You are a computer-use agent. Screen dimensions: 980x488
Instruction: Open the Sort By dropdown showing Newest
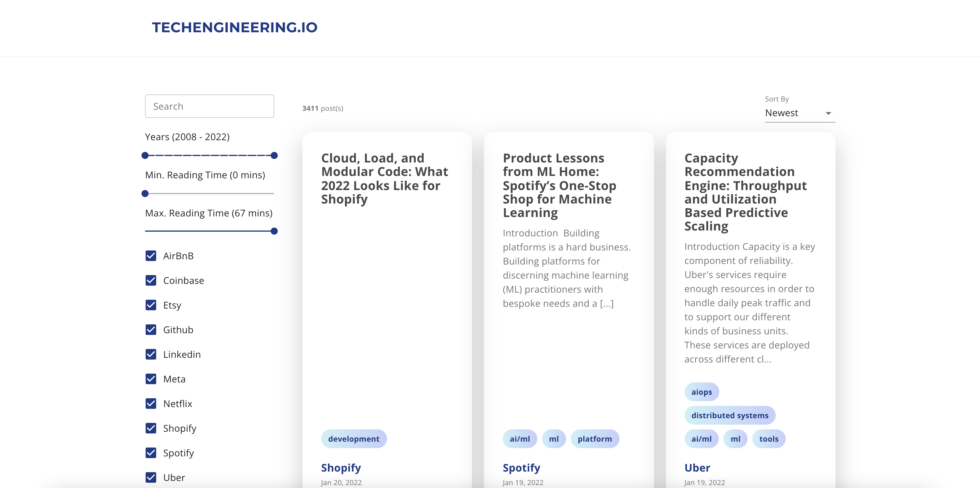pyautogui.click(x=799, y=113)
